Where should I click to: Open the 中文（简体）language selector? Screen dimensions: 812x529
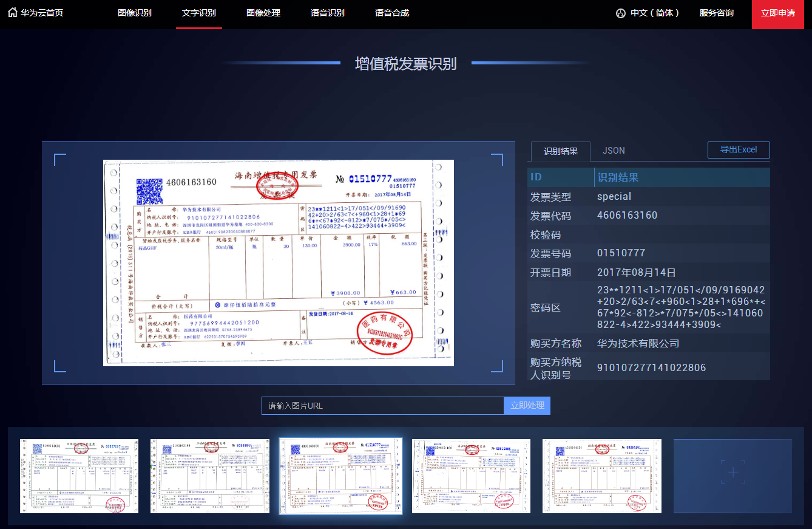tap(655, 13)
